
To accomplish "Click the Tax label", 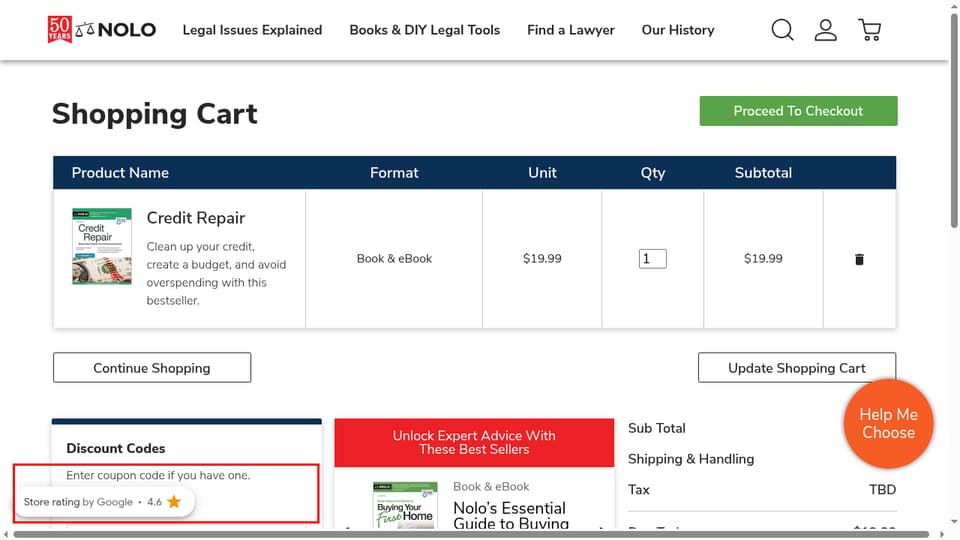I will (639, 490).
